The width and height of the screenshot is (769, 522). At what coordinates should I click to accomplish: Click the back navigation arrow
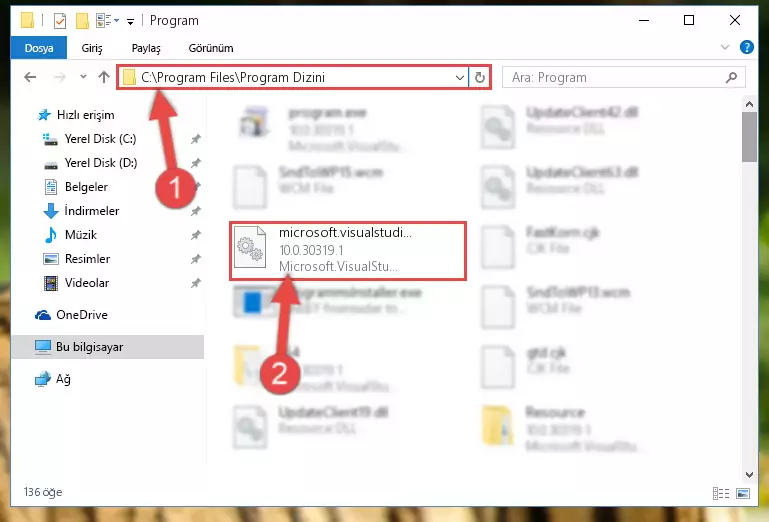[x=30, y=77]
